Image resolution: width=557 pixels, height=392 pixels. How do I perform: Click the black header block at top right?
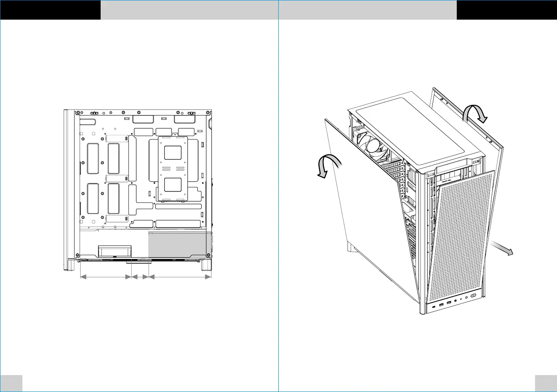[x=507, y=10]
